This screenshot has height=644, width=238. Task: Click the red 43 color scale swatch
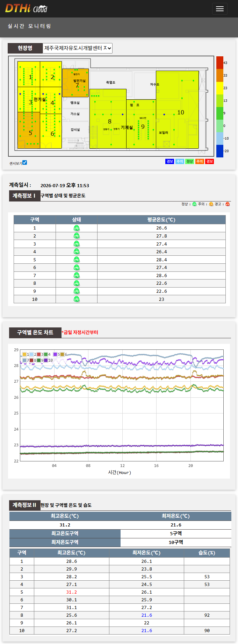220,63
